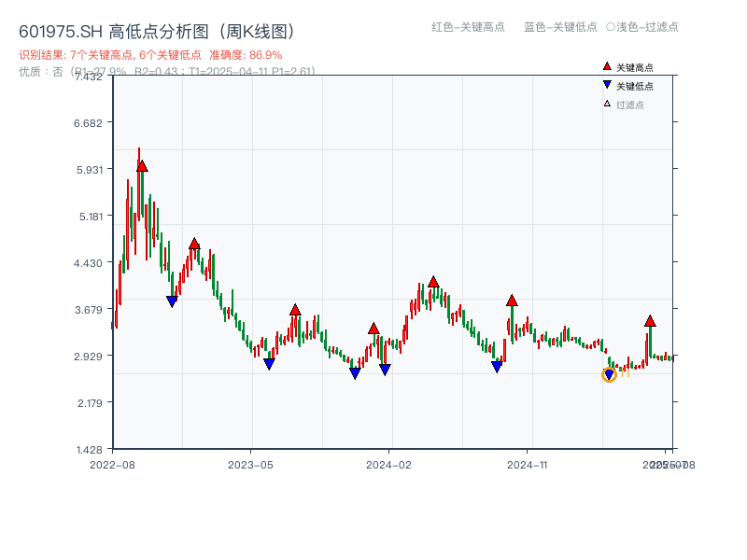This screenshot has height=560, width=747.
Task: Click the blue triangle near the 2023-05 pullback
Action: 268,365
